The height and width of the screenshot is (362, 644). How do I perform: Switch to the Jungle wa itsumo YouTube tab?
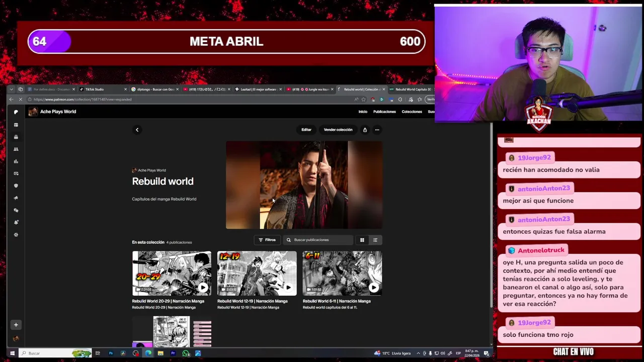click(x=309, y=89)
